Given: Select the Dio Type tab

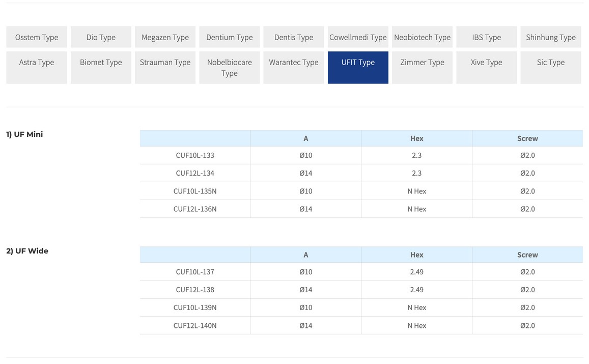Looking at the screenshot, I should [101, 37].
